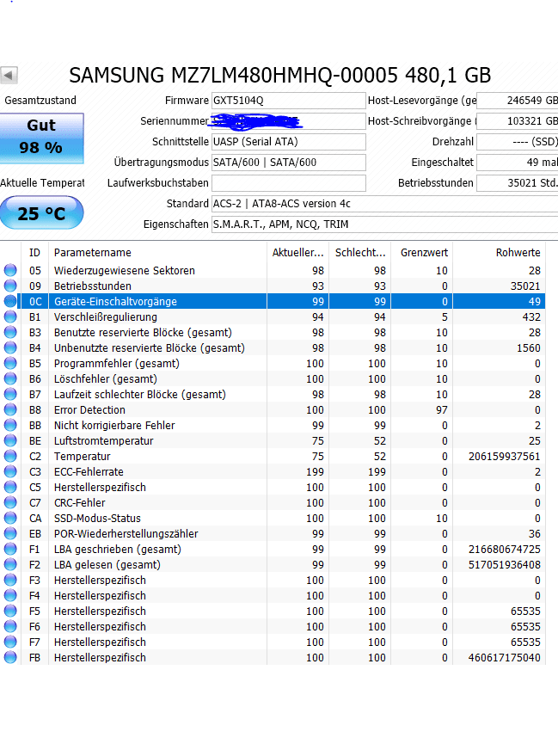Click status icon for row FB Herstellerspezifisch
This screenshot has height=756, width=558.
[x=10, y=657]
